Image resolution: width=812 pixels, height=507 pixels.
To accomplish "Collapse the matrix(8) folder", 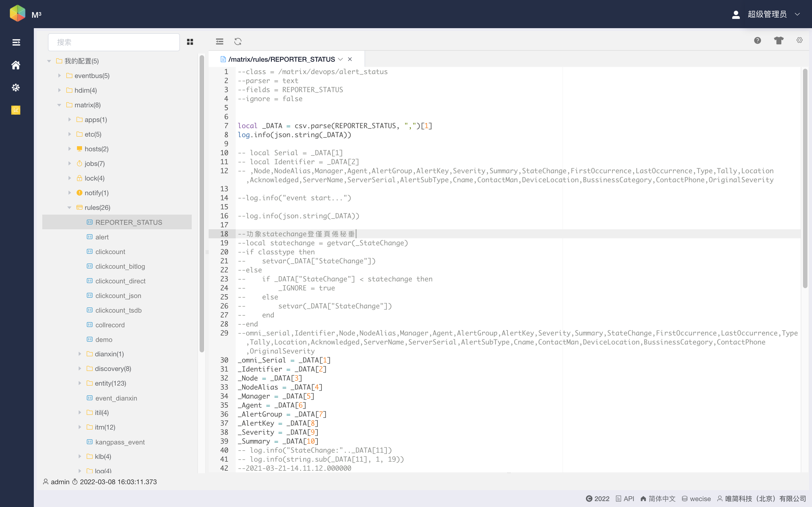I will coord(59,105).
